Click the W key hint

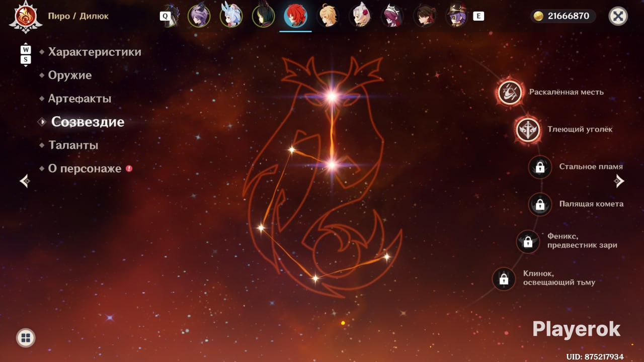pyautogui.click(x=26, y=50)
